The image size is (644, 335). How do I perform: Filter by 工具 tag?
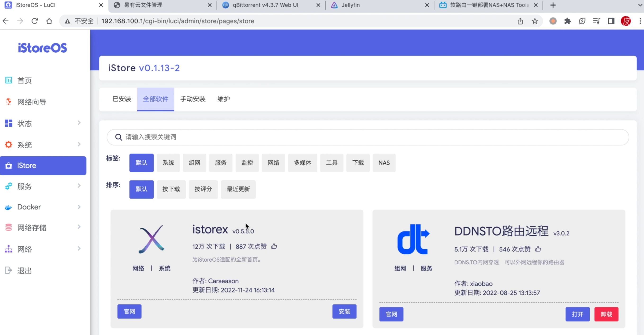coord(332,163)
